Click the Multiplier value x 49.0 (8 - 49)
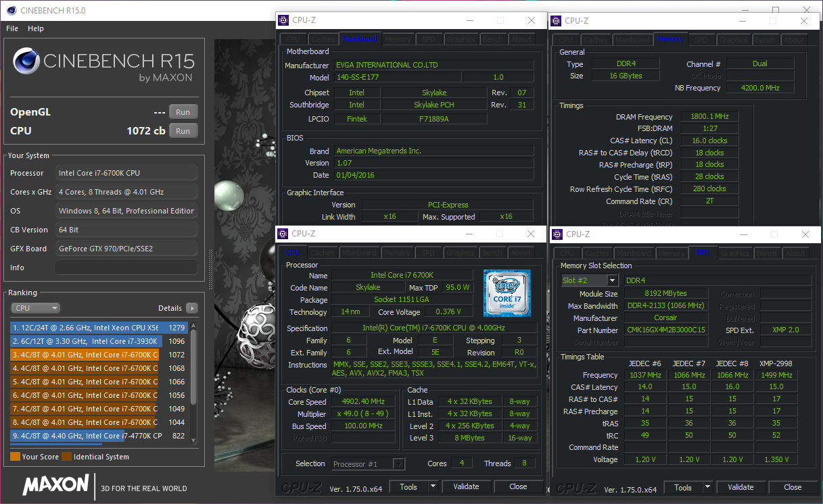The width and height of the screenshot is (823, 504). [364, 414]
